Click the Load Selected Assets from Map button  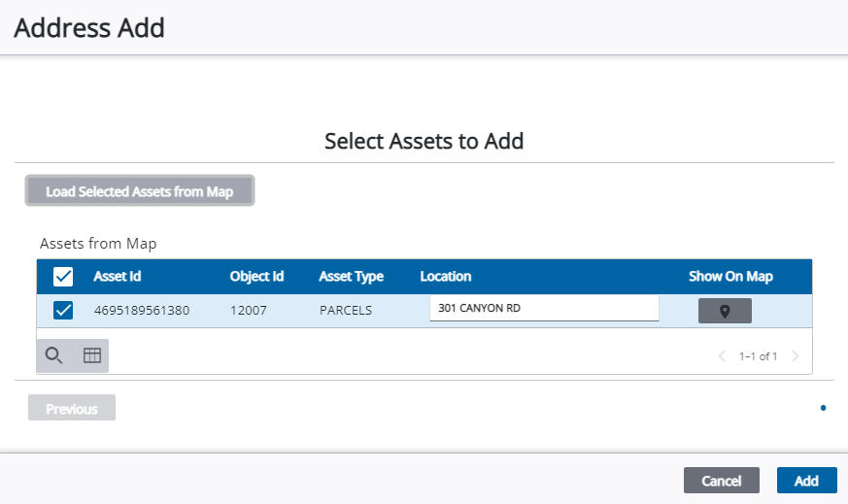tap(140, 191)
